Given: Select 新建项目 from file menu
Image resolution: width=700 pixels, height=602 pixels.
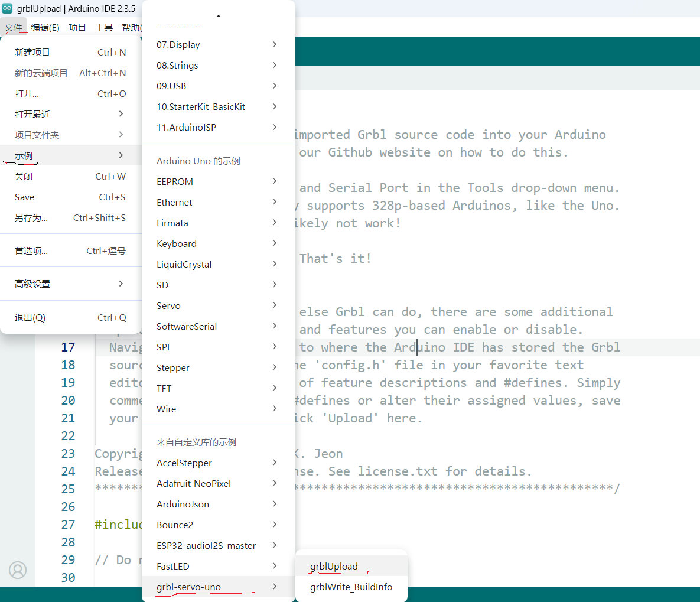Looking at the screenshot, I should (x=70, y=52).
